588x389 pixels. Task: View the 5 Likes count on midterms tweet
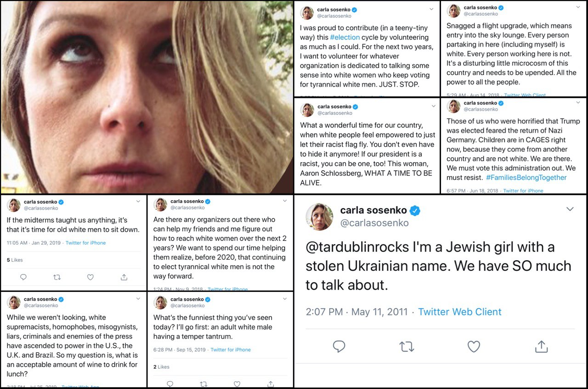click(x=15, y=260)
